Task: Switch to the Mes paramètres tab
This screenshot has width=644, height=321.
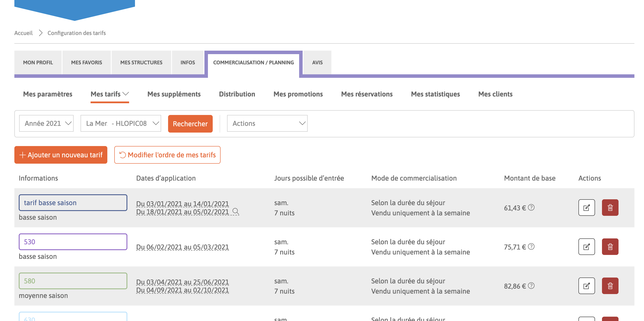Action: tap(48, 94)
